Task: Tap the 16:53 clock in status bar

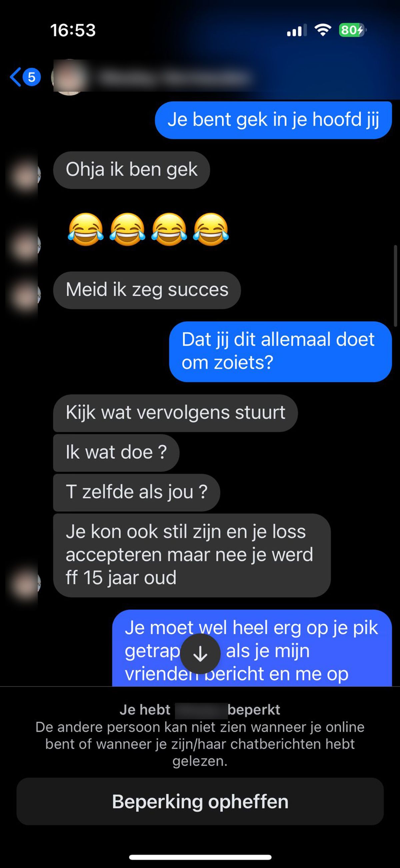Action: pos(73,30)
